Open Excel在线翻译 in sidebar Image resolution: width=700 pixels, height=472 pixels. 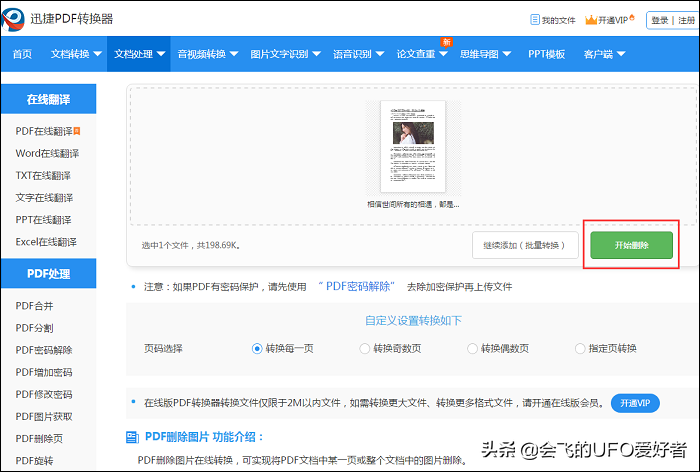pos(46,242)
